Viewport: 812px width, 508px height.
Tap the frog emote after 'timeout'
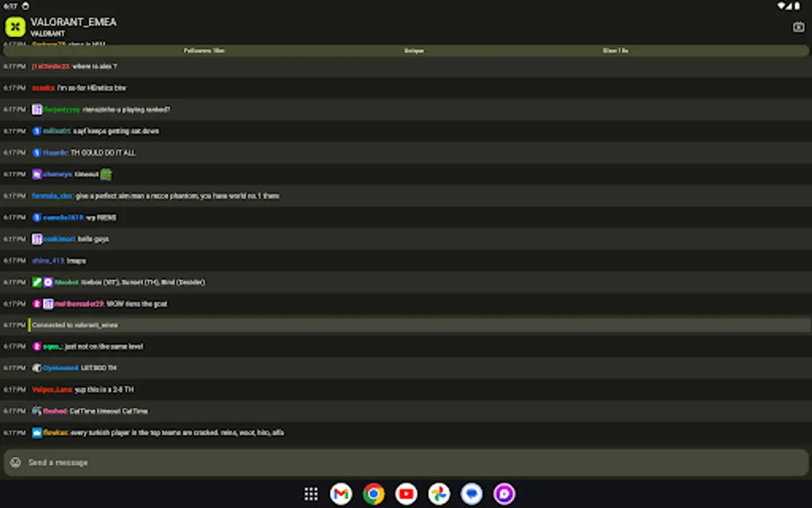point(106,174)
